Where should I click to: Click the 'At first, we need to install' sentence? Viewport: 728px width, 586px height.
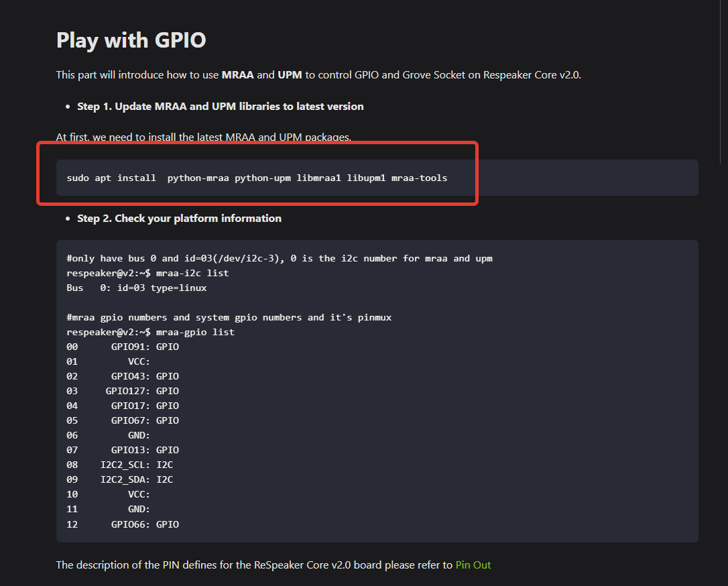point(203,137)
